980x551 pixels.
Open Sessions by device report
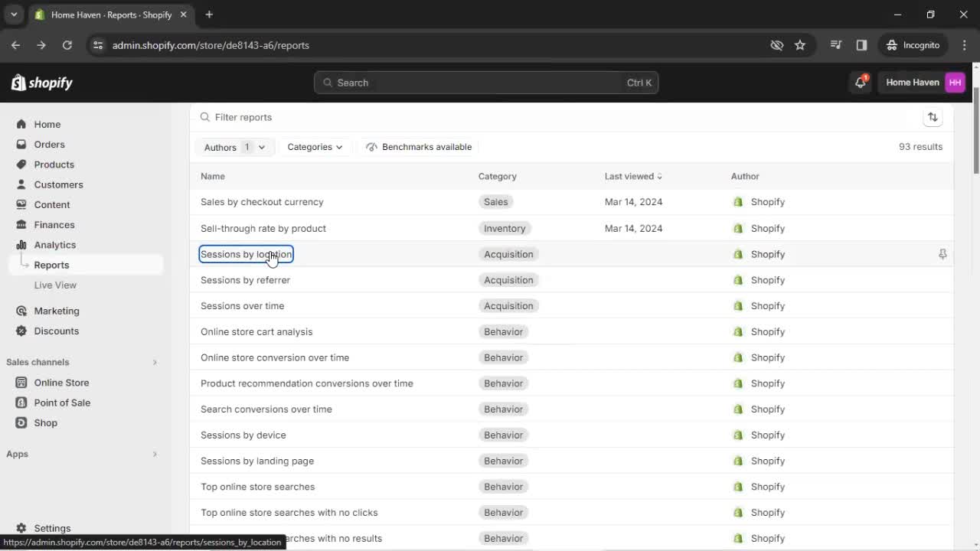point(243,435)
